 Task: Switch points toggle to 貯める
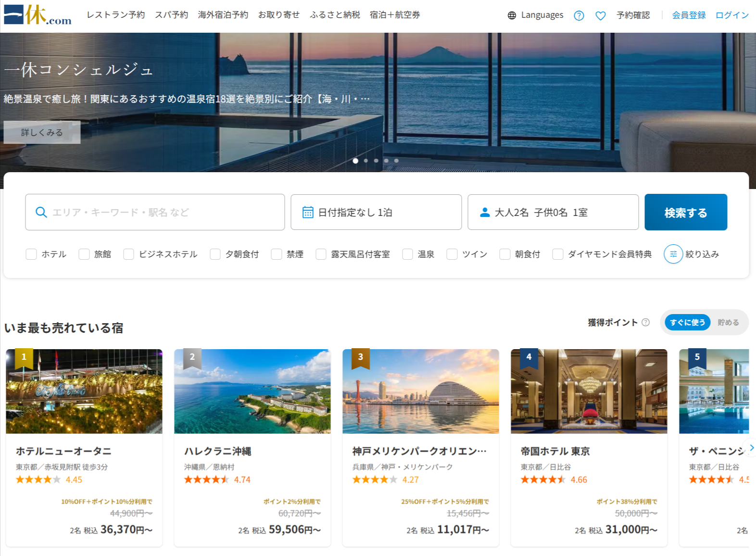point(728,322)
